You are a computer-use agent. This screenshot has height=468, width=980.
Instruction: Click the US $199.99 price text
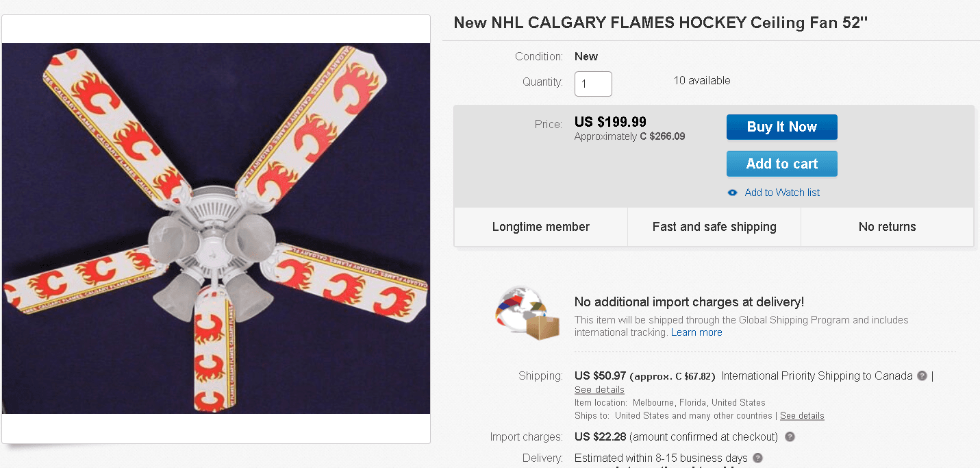pos(610,122)
